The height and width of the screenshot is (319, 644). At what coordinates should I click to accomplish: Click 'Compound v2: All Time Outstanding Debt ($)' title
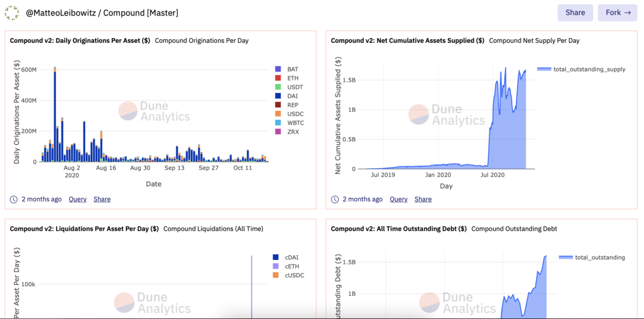point(399,229)
